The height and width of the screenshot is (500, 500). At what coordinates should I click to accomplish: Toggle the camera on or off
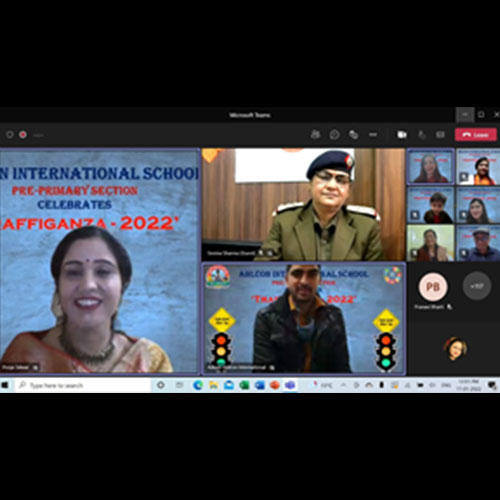click(402, 135)
